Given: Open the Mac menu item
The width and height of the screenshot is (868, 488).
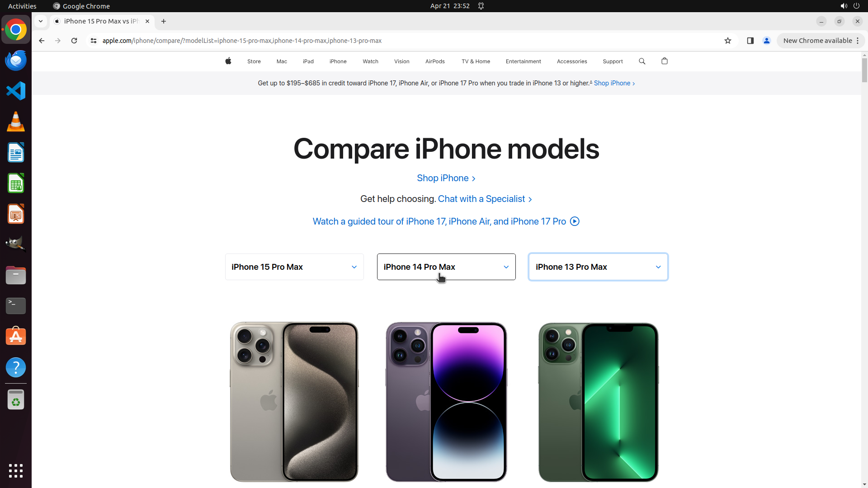Looking at the screenshot, I should point(282,61).
